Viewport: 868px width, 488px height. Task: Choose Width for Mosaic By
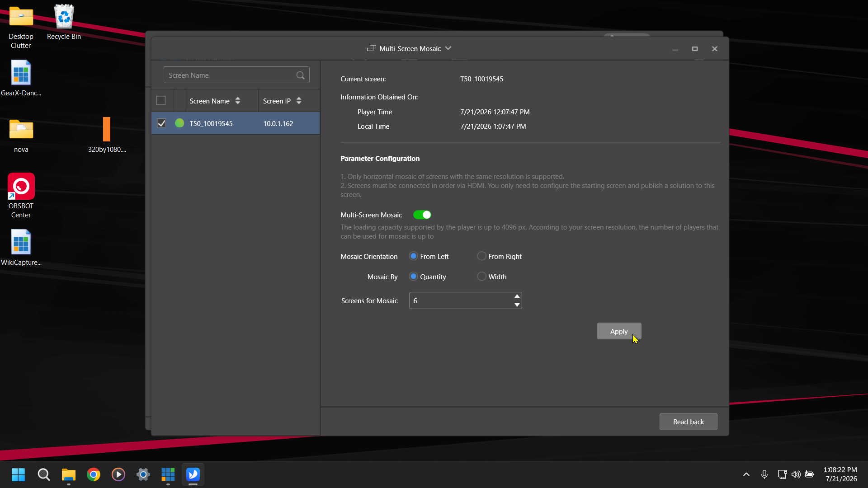482,277
